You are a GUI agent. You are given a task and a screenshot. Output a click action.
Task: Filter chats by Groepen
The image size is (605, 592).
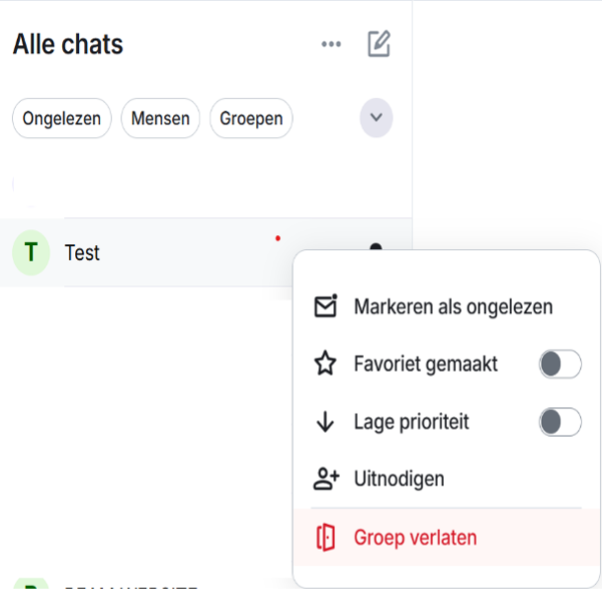pos(251,118)
